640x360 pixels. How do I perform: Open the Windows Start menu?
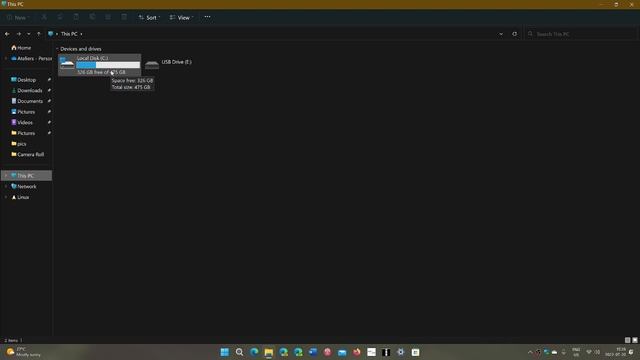[224, 352]
